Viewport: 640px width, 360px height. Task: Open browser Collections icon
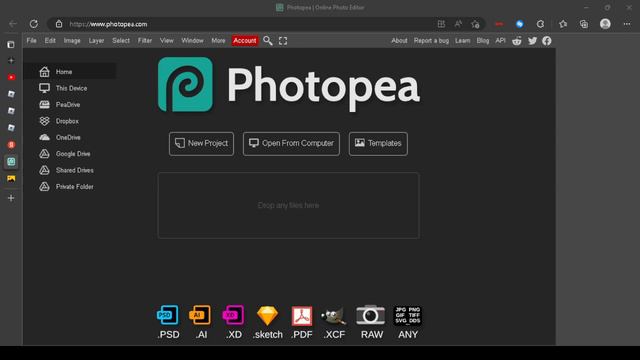pos(584,24)
